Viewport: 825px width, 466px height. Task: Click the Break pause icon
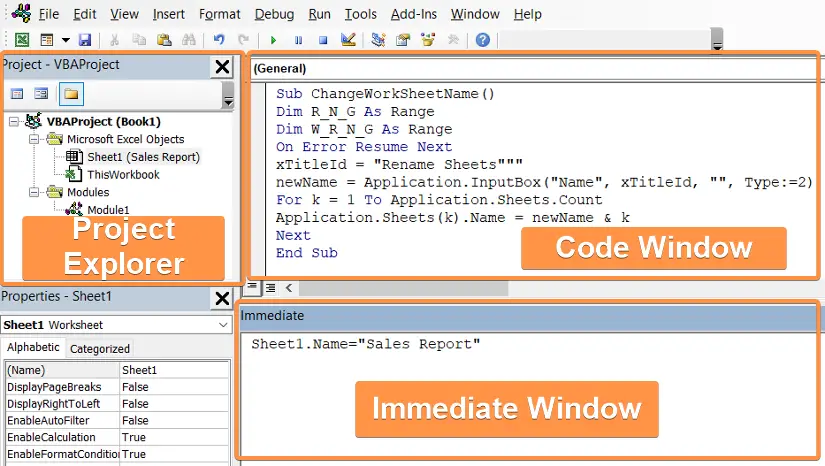(x=298, y=40)
